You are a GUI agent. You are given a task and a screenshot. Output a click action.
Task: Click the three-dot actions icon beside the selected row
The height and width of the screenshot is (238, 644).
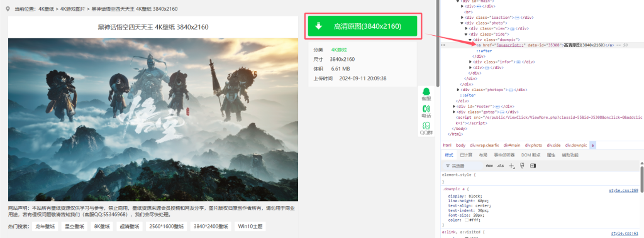(443, 45)
